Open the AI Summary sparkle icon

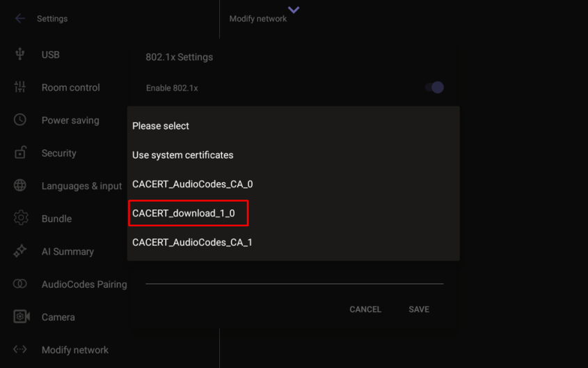click(20, 251)
